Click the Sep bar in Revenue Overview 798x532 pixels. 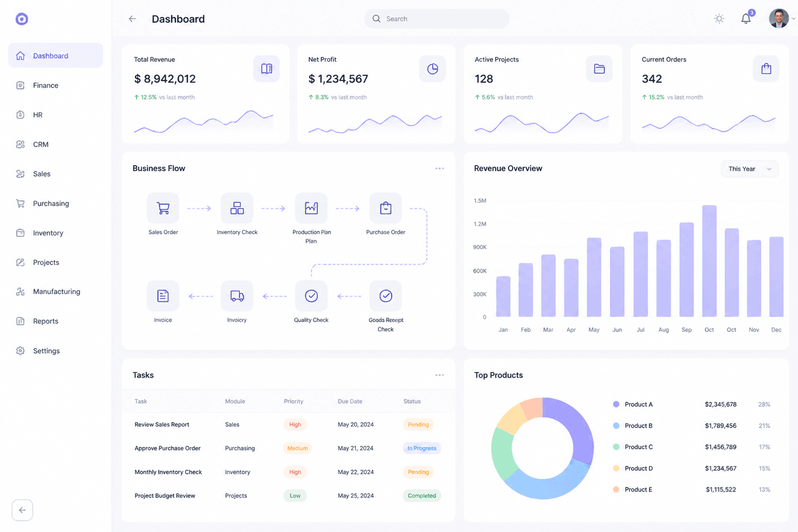click(x=686, y=270)
